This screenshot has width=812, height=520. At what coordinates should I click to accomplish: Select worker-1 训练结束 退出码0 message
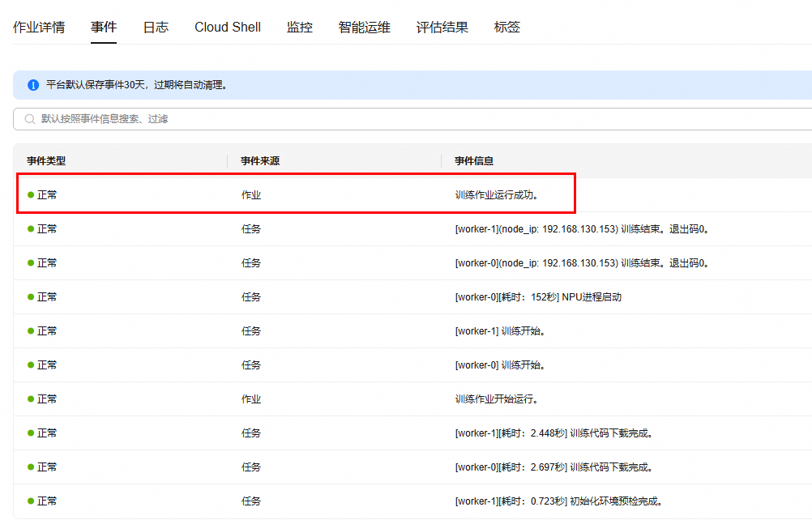[582, 229]
